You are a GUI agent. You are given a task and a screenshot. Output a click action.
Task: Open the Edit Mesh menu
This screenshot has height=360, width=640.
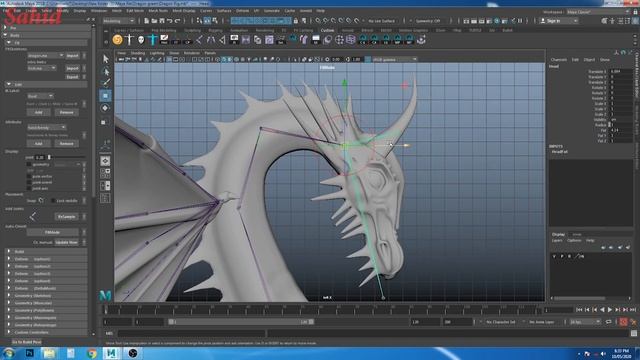tap(135, 11)
